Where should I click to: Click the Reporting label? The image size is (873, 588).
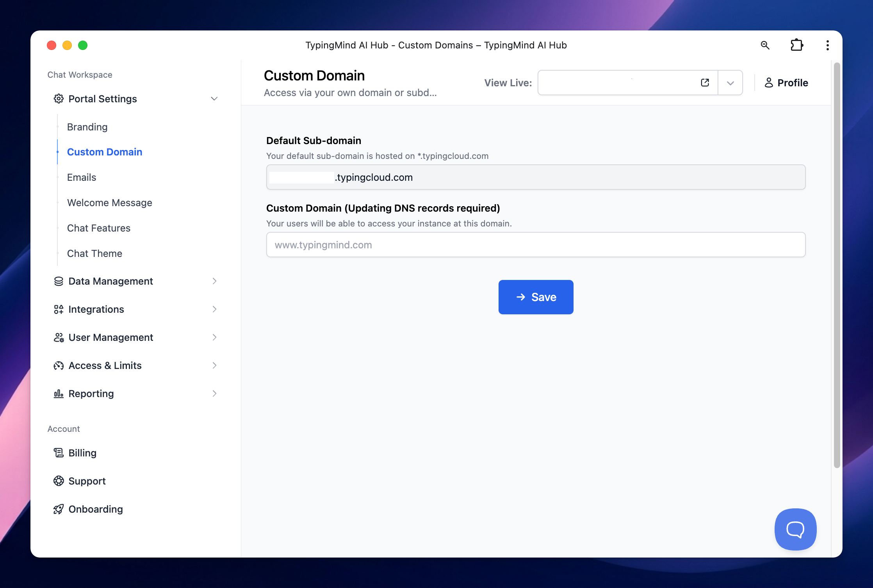pyautogui.click(x=91, y=394)
